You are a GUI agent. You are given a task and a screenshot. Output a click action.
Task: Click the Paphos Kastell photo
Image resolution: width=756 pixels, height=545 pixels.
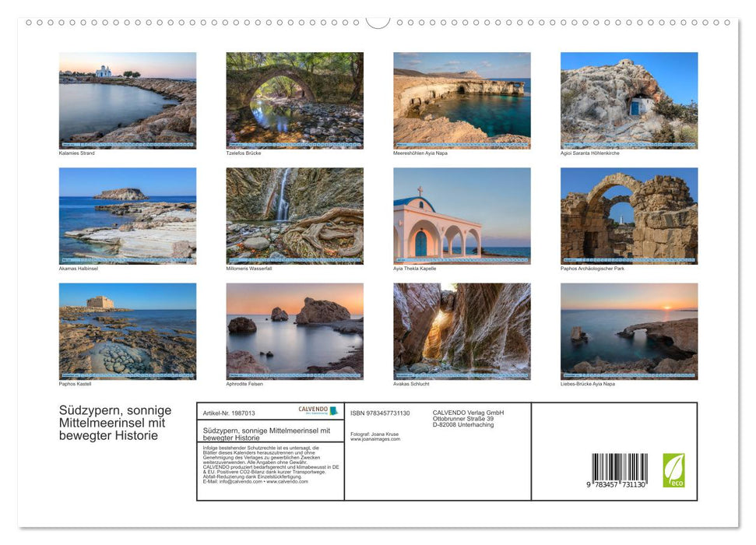(x=128, y=331)
